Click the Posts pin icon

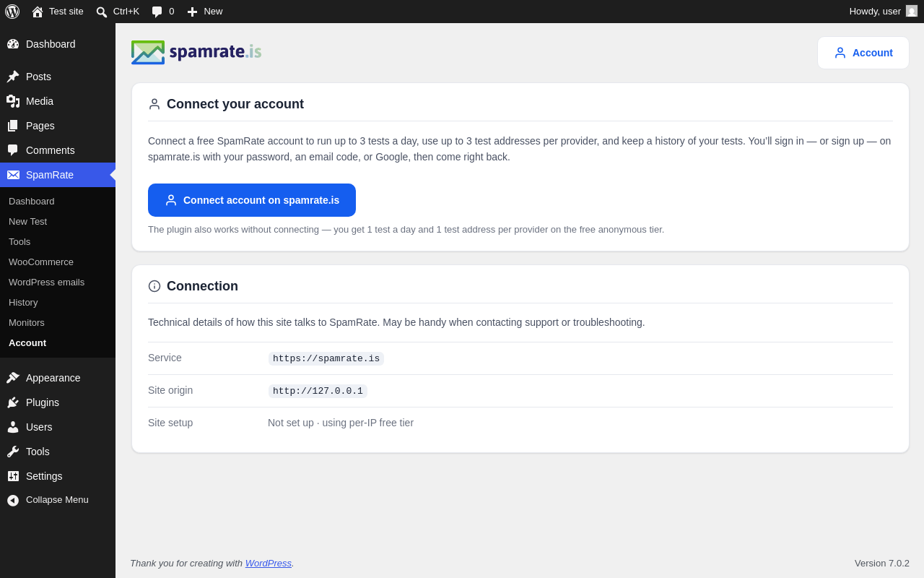pyautogui.click(x=13, y=77)
